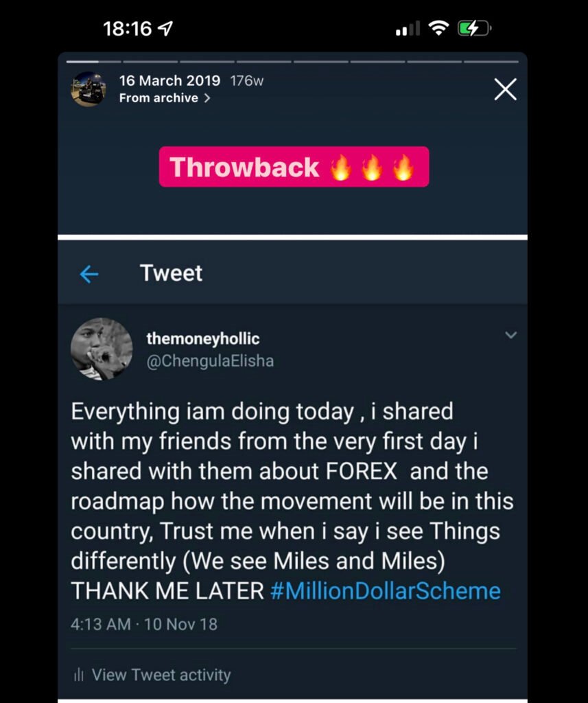
Task: Click the cellular signal bars icon
Action: [x=408, y=29]
